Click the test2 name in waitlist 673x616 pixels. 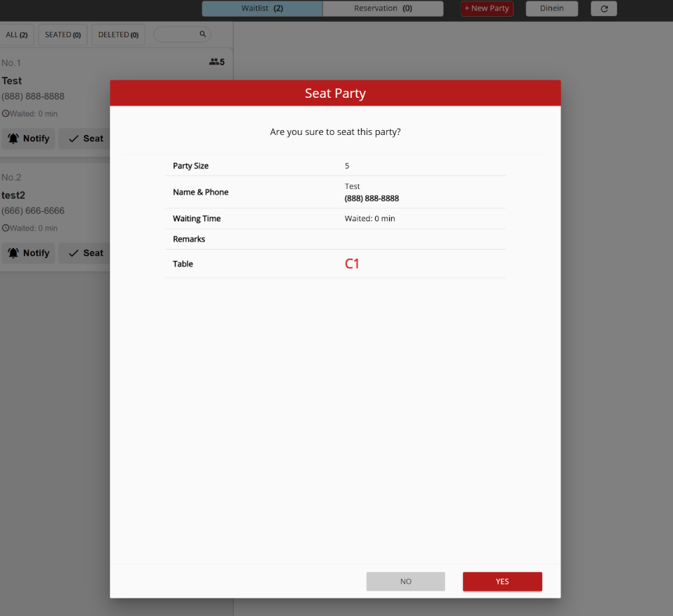[13, 195]
